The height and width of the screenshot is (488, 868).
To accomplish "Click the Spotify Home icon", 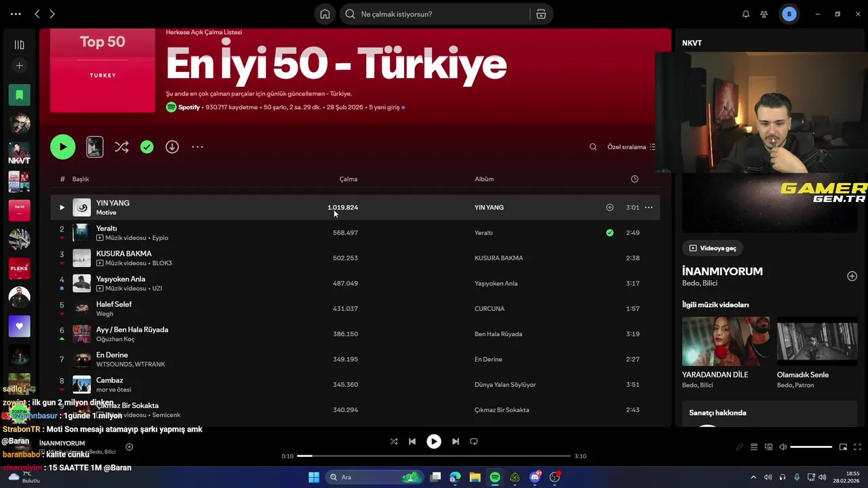I will coord(325,14).
